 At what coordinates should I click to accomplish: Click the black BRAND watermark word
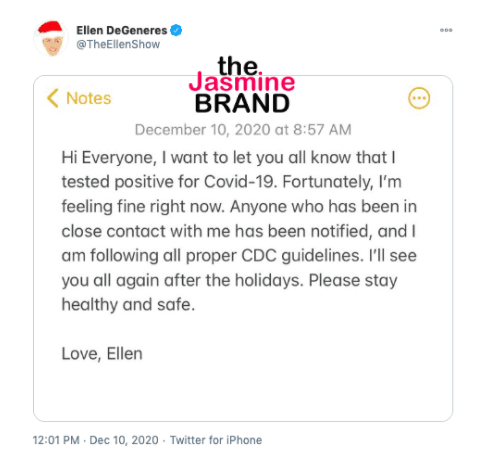pyautogui.click(x=242, y=103)
